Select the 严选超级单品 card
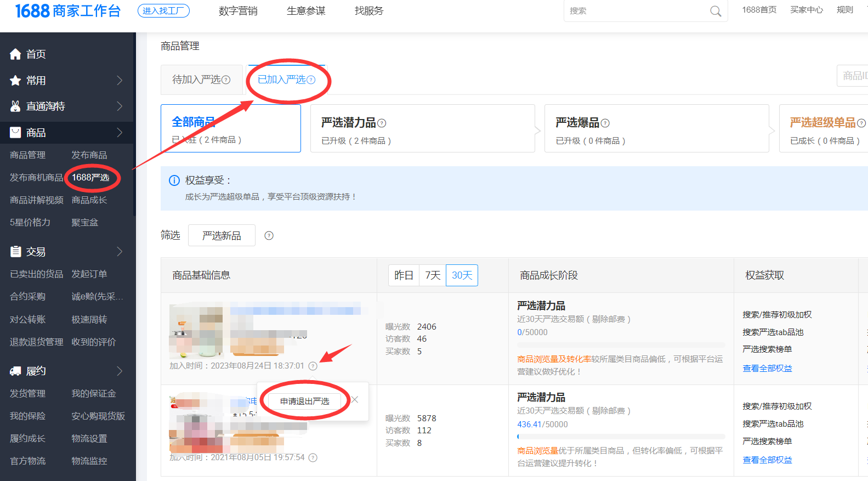This screenshot has width=868, height=481. click(824, 128)
